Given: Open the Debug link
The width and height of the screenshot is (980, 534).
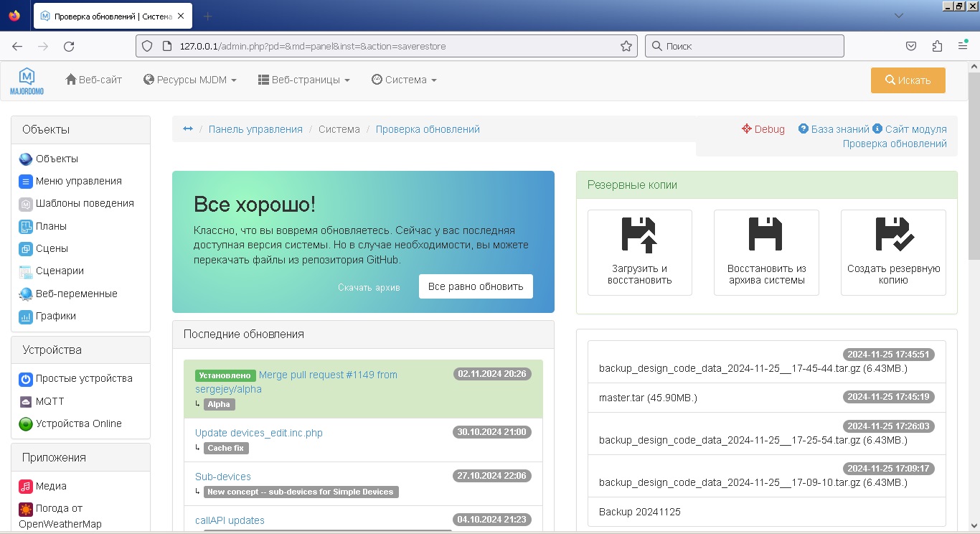Looking at the screenshot, I should tap(763, 129).
